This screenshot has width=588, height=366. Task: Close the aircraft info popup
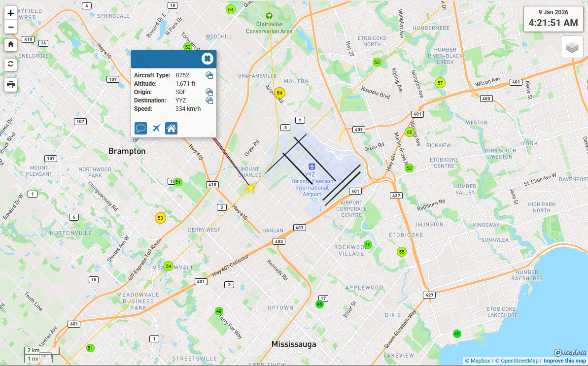pos(208,59)
